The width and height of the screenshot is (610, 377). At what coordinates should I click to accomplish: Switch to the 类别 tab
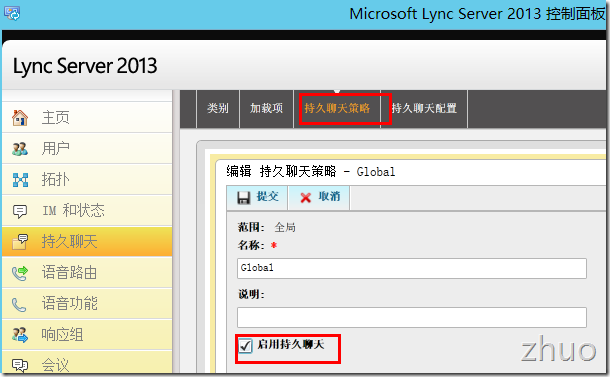[x=218, y=109]
